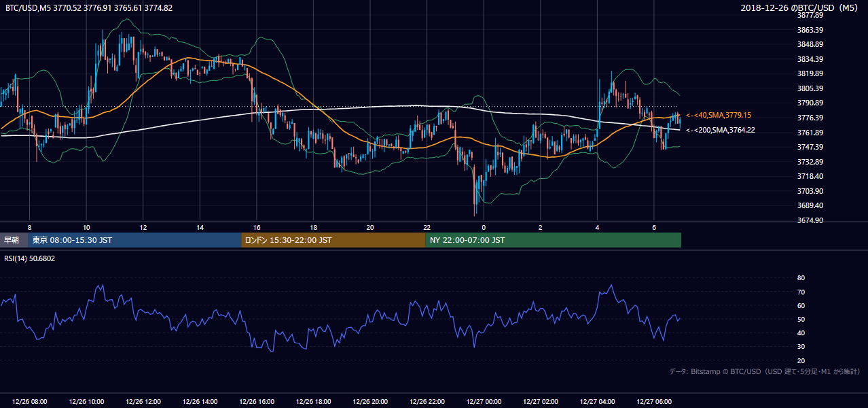Click hour tick 6 under price chart
868x408 pixels.
pos(654,227)
